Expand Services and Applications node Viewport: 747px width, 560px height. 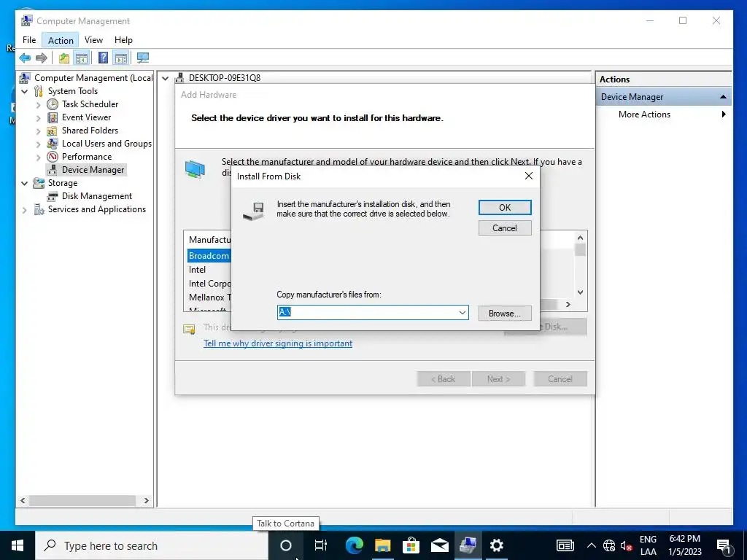coord(24,209)
